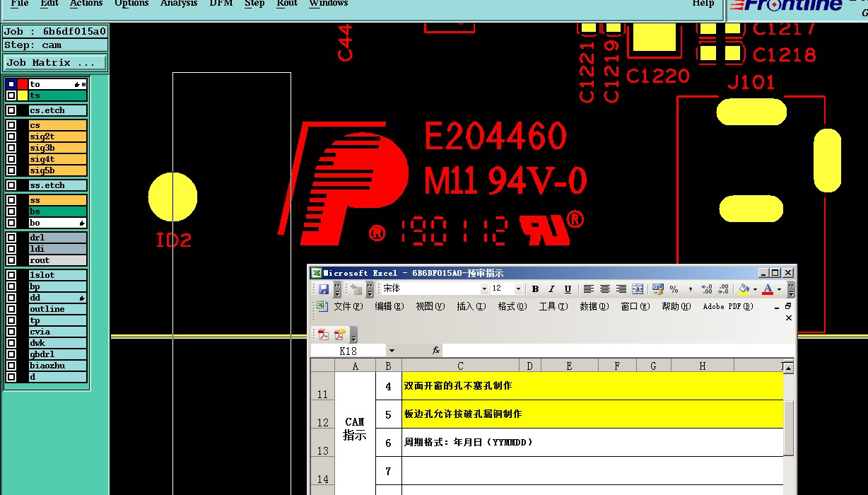Click the insert function fx icon

pyautogui.click(x=436, y=351)
